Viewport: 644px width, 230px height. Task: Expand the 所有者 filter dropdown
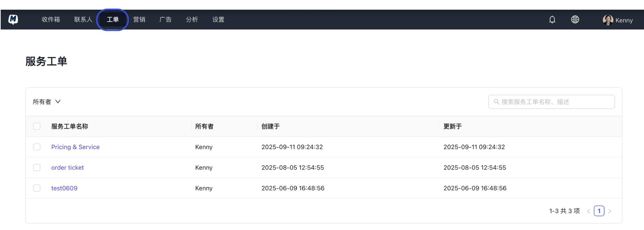[x=47, y=102]
